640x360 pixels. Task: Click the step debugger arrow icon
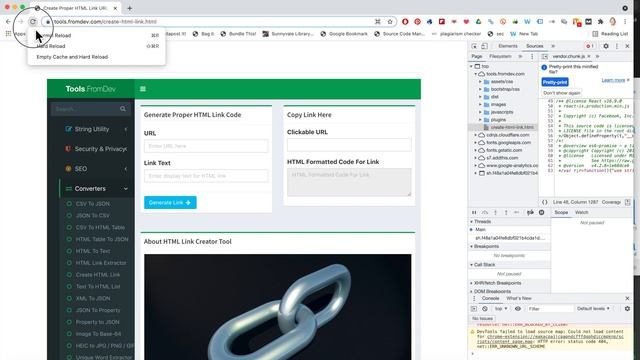[x=517, y=212]
